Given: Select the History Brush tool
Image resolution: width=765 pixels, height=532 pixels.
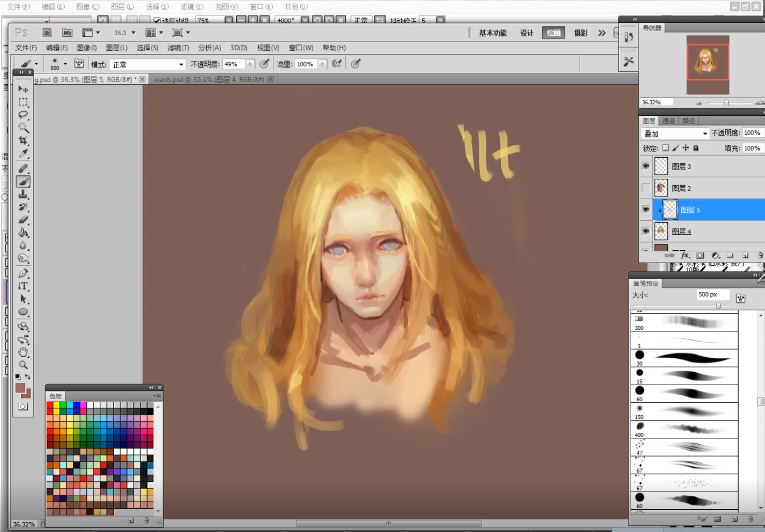Looking at the screenshot, I should point(23,207).
